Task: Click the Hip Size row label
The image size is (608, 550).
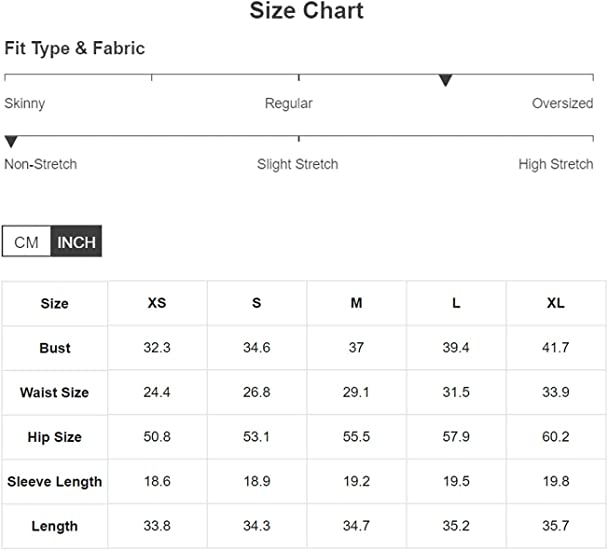Action: (x=55, y=437)
